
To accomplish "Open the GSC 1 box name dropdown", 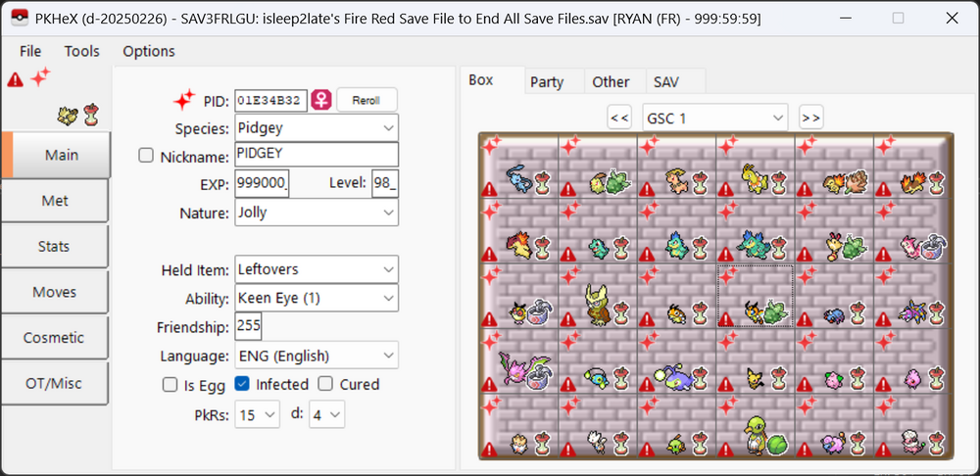I will (714, 119).
